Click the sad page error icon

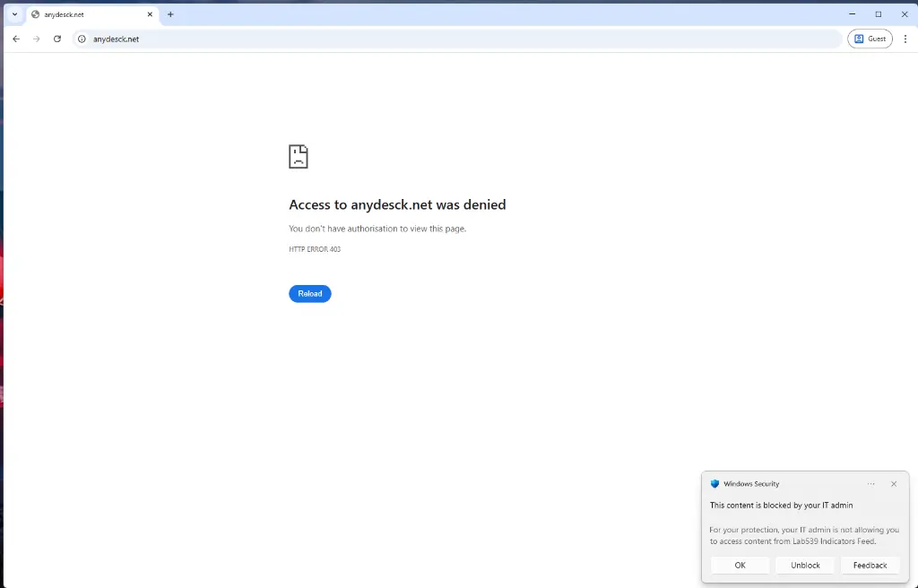(299, 156)
